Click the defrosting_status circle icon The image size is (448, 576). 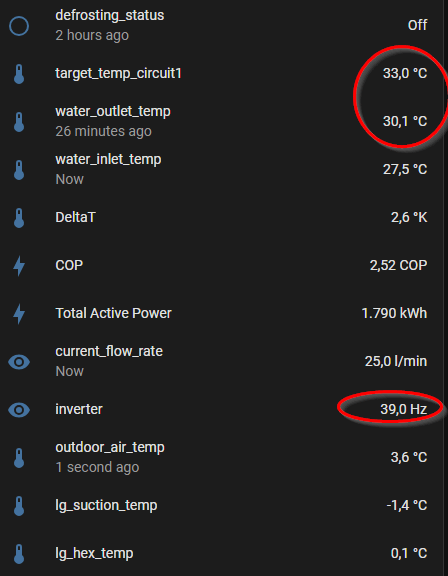tap(19, 26)
